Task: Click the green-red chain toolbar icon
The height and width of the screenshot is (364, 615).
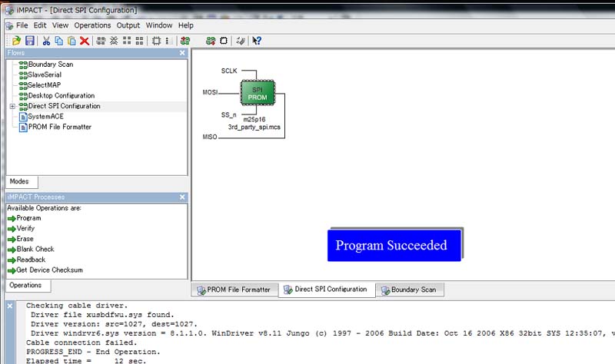Action: coord(185,41)
